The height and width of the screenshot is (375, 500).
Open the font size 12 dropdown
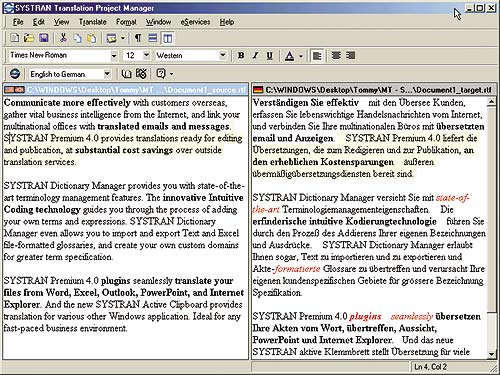(x=146, y=55)
